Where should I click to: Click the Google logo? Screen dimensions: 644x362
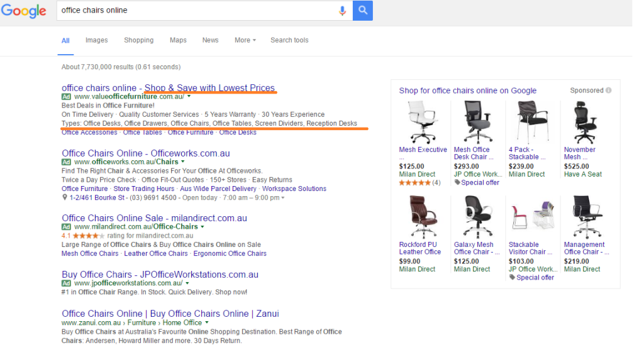coord(24,11)
